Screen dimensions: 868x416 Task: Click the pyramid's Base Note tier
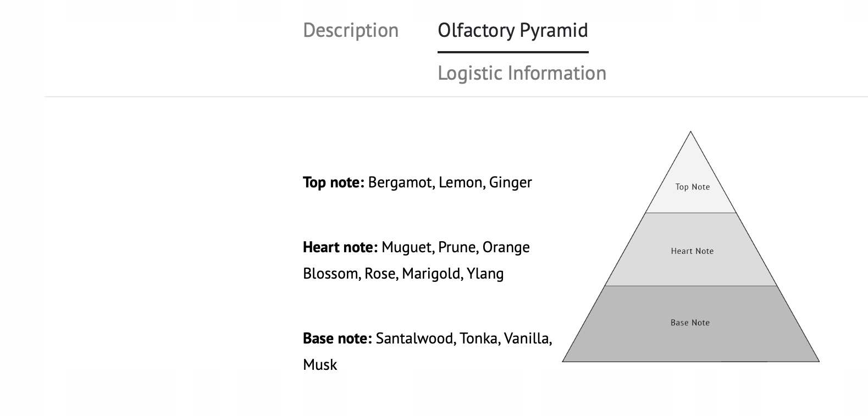coord(690,323)
